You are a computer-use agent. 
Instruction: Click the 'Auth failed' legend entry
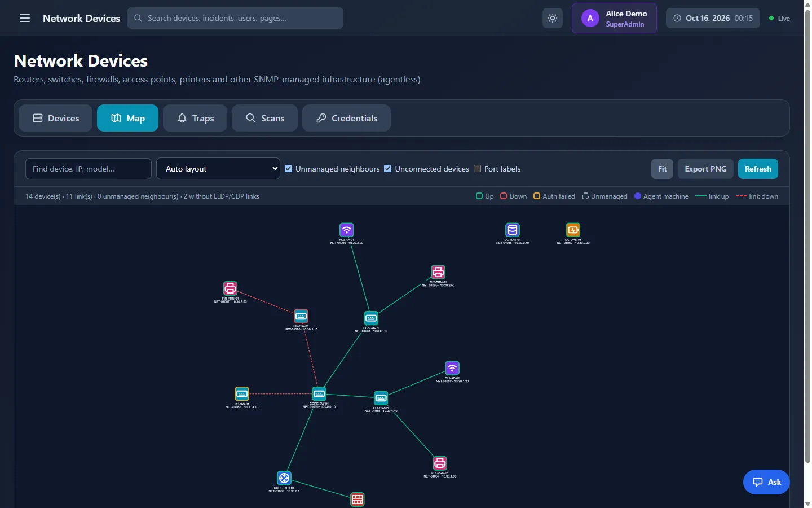(x=554, y=196)
